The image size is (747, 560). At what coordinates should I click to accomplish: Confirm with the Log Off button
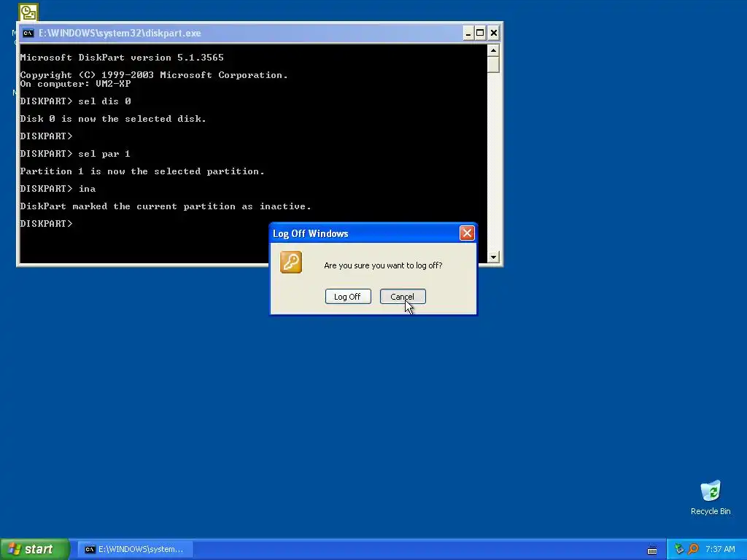click(x=348, y=297)
